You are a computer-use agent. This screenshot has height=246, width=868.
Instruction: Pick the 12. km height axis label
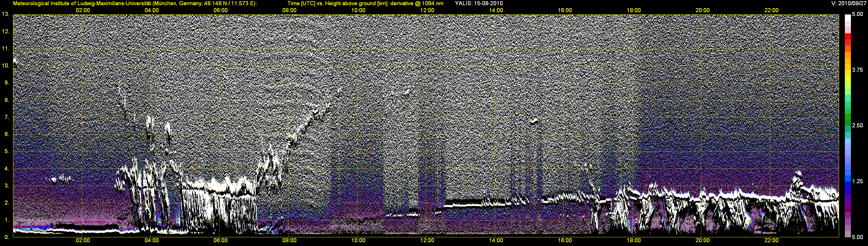(6, 31)
